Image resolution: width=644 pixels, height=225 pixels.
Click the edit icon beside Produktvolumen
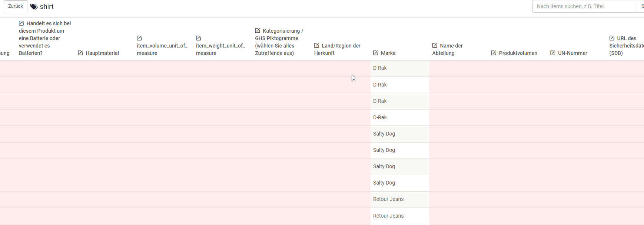494,53
